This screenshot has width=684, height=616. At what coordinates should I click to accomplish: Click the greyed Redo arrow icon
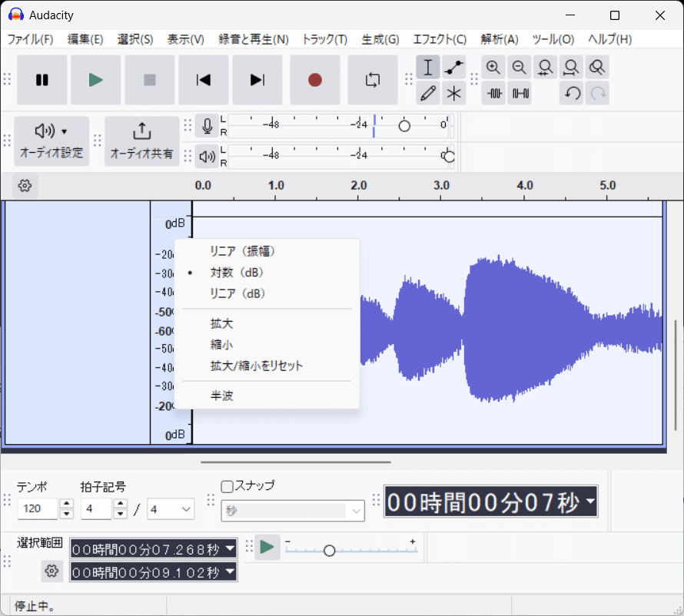coord(596,93)
